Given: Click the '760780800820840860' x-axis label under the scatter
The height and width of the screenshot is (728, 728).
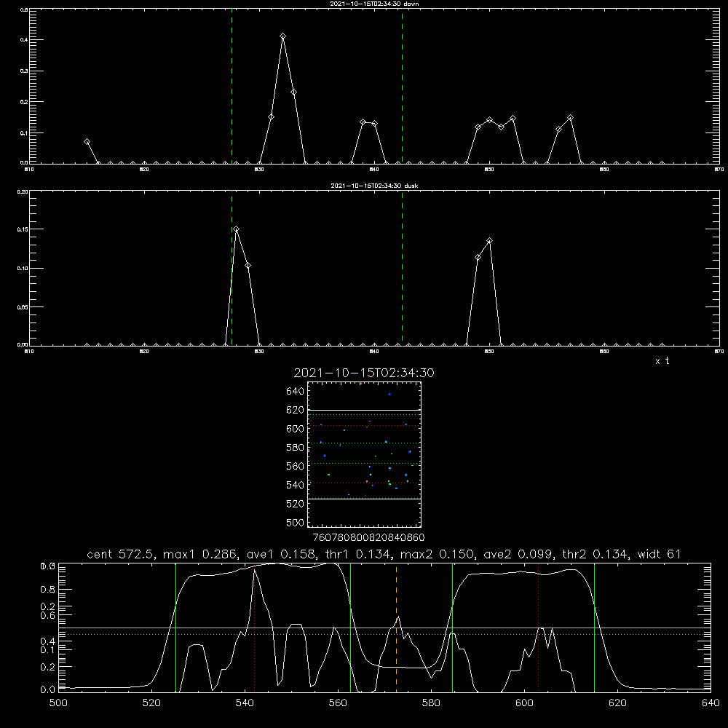Looking at the screenshot, I should click(368, 537).
